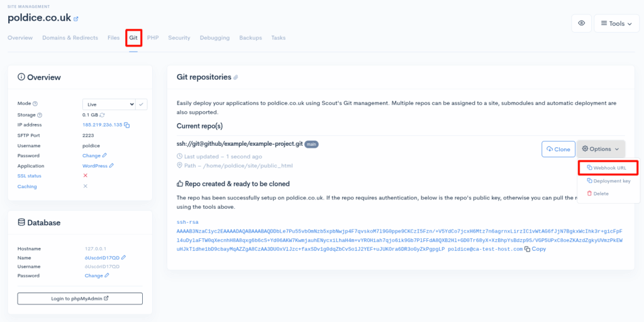This screenshot has height=322, width=644.
Task: Copy the SSH public key
Action: 535,249
